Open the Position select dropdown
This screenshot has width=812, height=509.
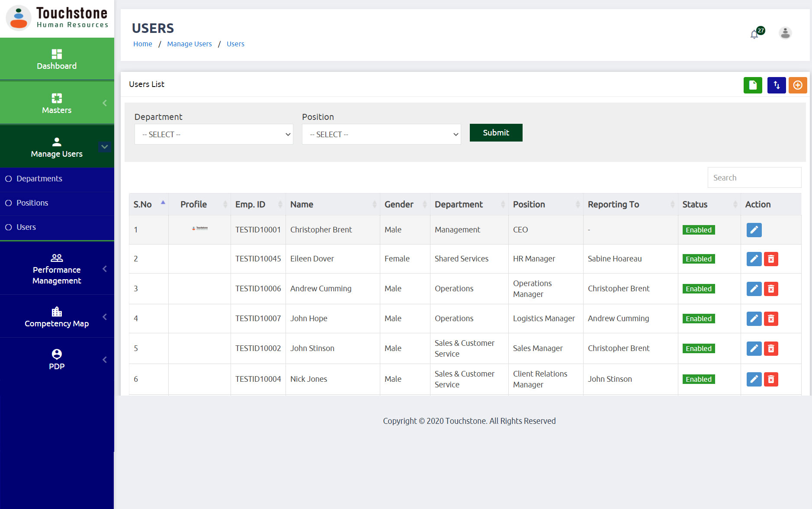coord(381,135)
